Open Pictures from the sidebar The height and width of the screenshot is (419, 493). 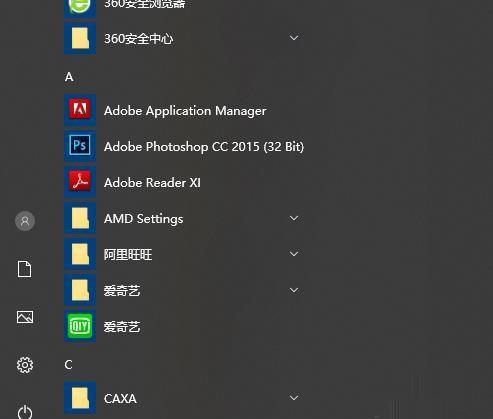[x=25, y=317]
